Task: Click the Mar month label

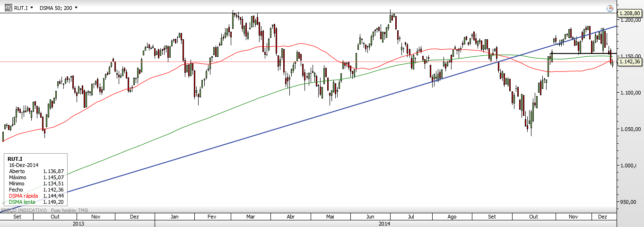Action: [251, 217]
